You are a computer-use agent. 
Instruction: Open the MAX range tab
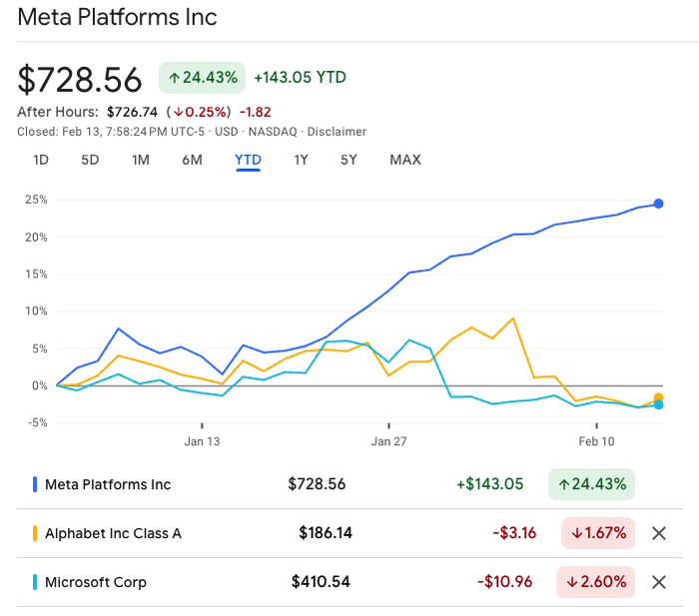click(405, 160)
